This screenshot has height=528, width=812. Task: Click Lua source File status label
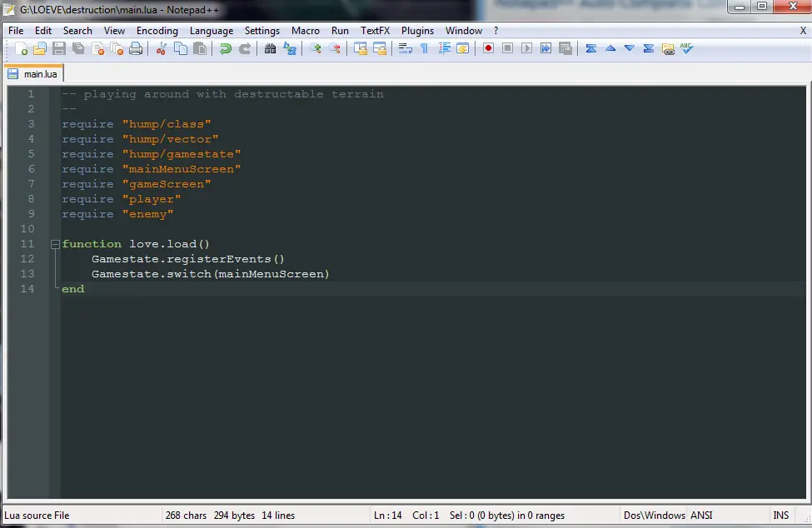tap(37, 515)
